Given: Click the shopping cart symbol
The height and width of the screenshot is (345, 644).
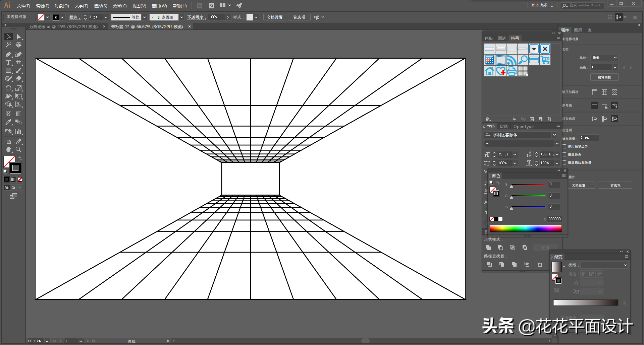Looking at the screenshot, I should pyautogui.click(x=545, y=60).
